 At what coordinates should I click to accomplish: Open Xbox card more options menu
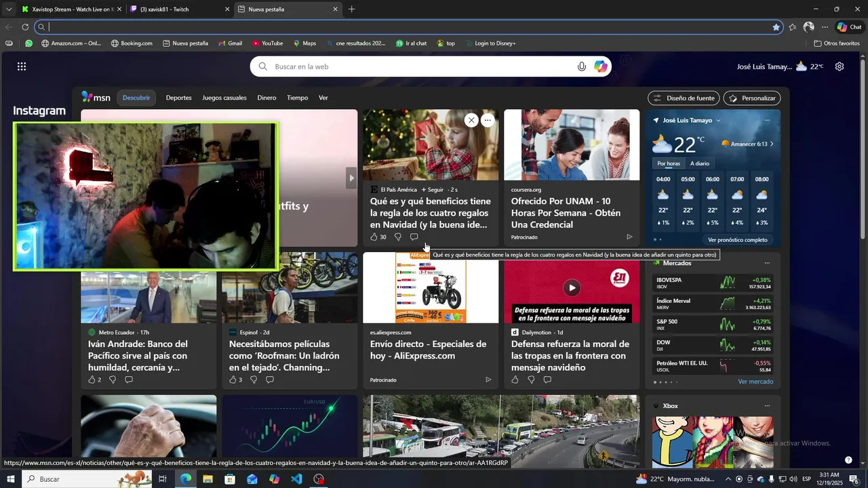pos(767,406)
